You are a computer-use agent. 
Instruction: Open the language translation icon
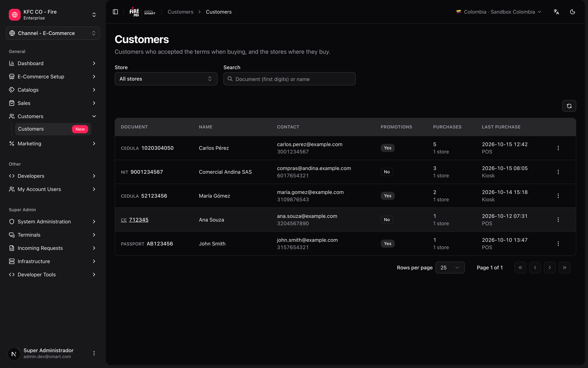[x=556, y=12]
